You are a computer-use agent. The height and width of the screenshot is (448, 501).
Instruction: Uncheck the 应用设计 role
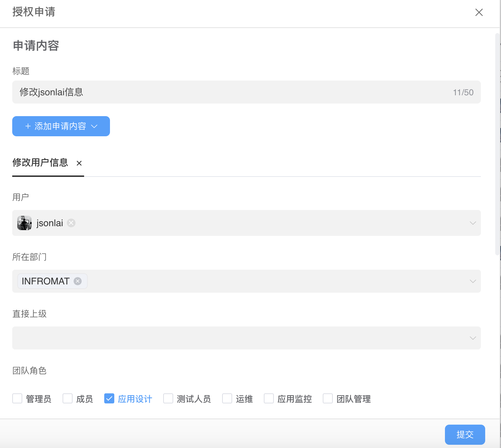point(109,398)
